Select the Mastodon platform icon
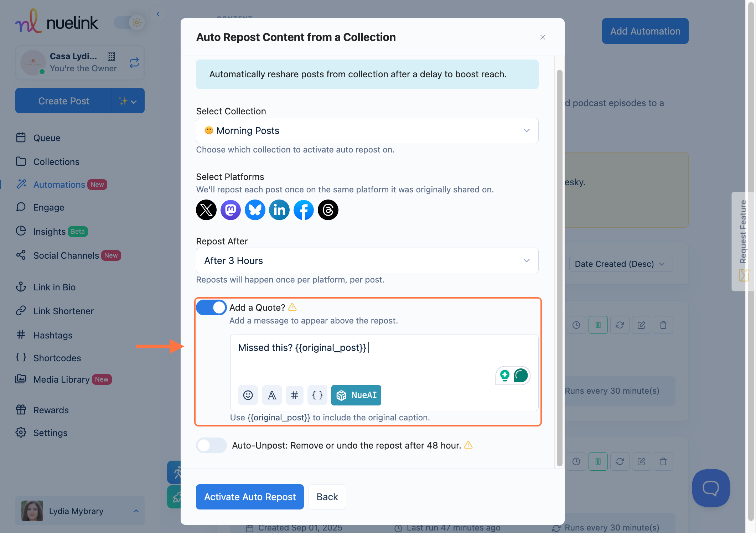 pos(231,210)
